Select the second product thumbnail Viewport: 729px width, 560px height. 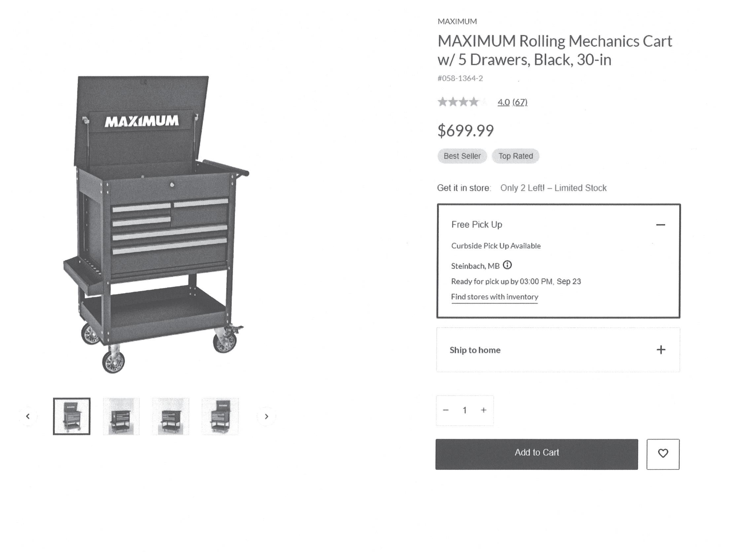[x=121, y=416]
